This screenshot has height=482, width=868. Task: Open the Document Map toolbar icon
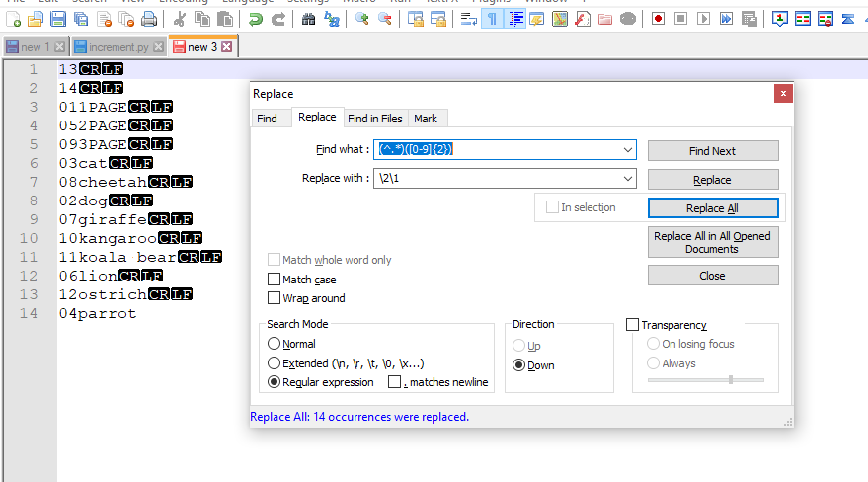tap(560, 20)
